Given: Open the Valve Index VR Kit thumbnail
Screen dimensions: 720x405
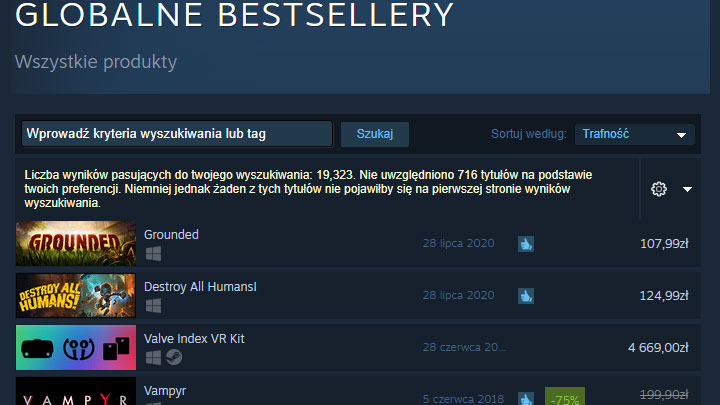Looking at the screenshot, I should (76, 348).
